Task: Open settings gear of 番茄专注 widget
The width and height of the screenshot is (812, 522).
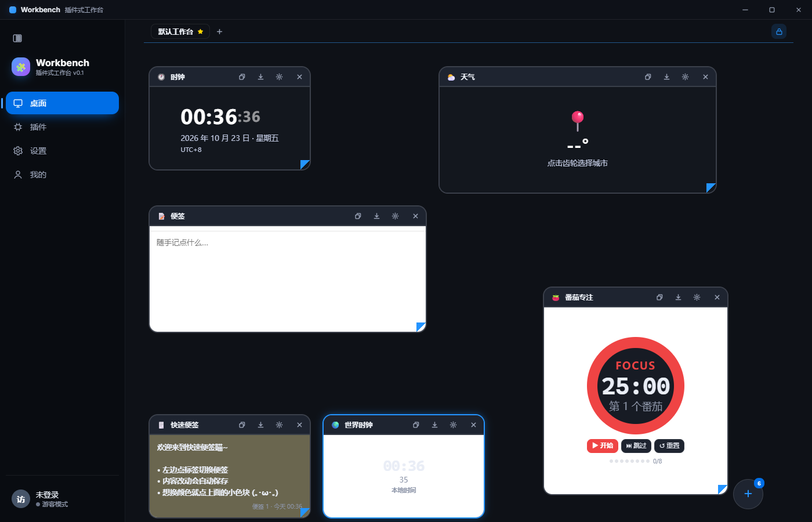Action: [697, 298]
